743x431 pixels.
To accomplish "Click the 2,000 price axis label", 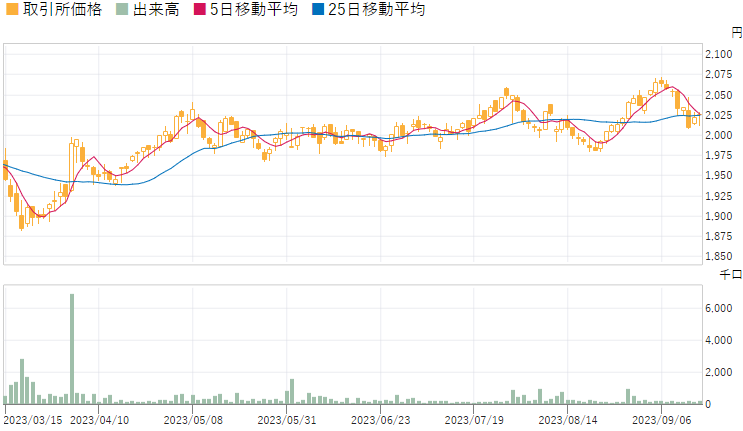I will tap(719, 135).
